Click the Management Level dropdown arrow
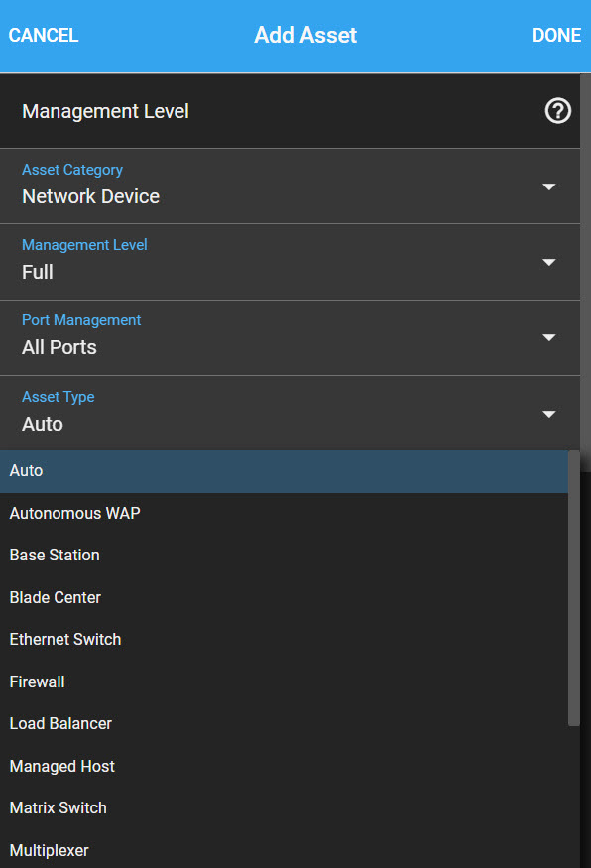Viewport: 591px width, 868px height. tap(549, 262)
